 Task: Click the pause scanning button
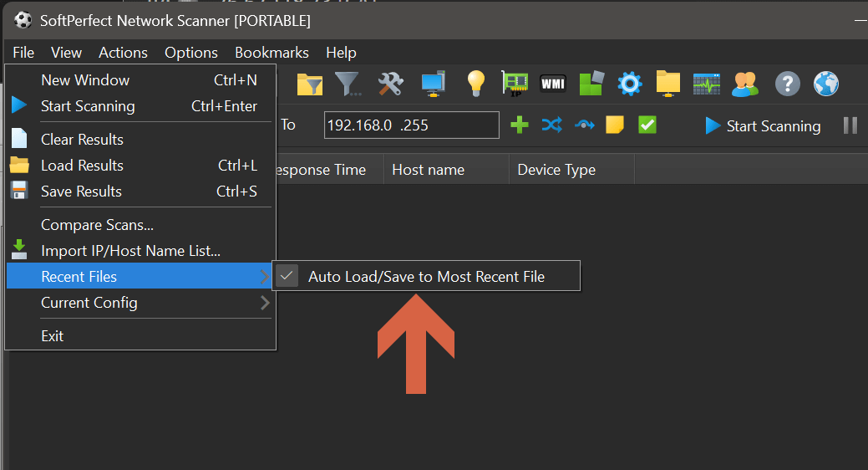[x=850, y=125]
